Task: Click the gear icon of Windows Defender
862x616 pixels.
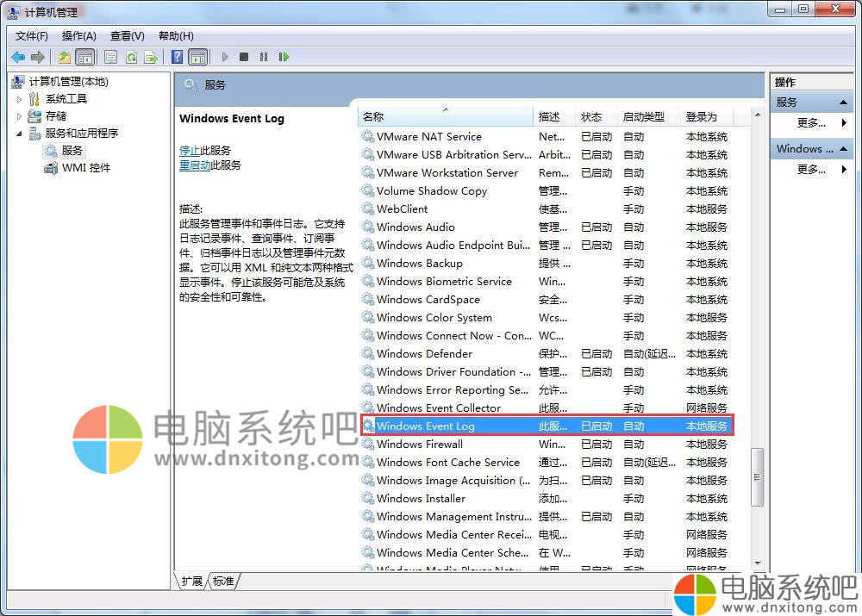Action: point(368,354)
